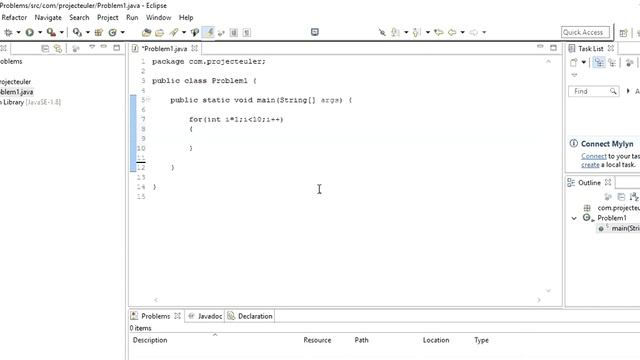This screenshot has height=360, width=640.
Task: Click the New Java Package icon
Action: [98, 32]
